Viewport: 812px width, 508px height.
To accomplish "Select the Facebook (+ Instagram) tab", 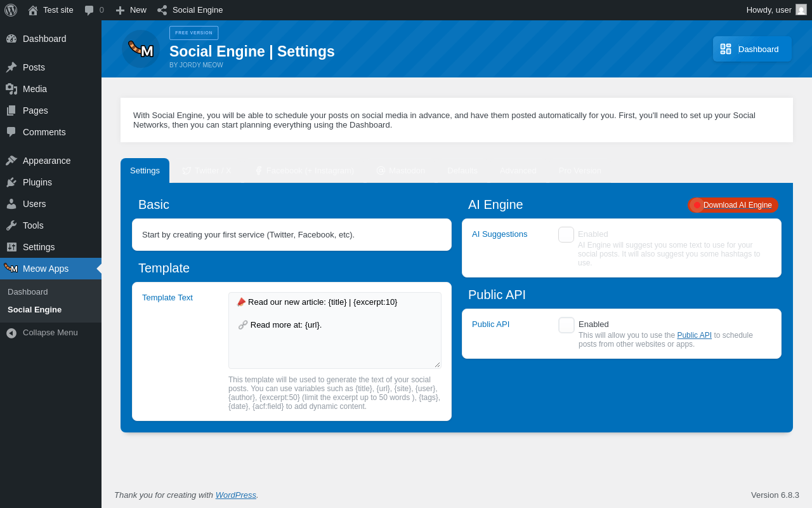I will pos(304,171).
